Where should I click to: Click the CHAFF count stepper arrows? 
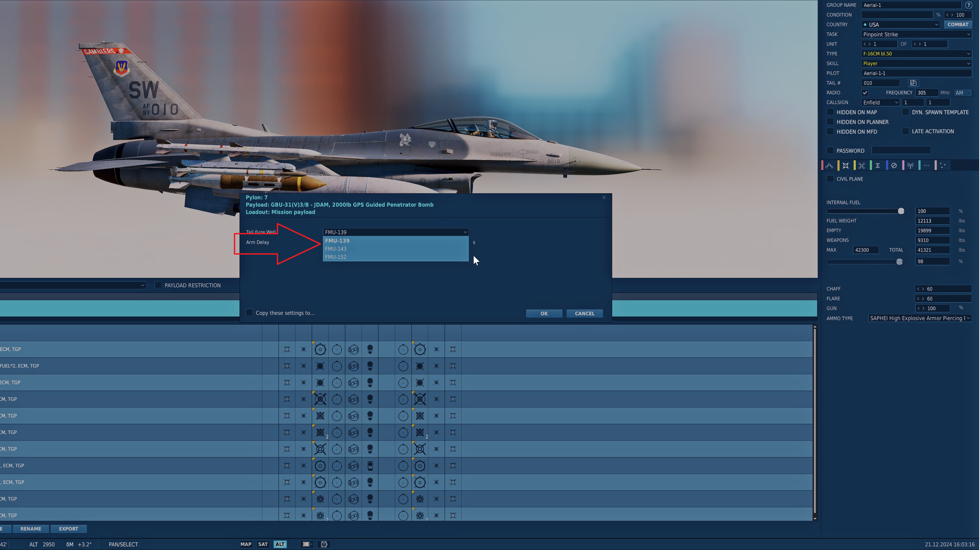921,289
